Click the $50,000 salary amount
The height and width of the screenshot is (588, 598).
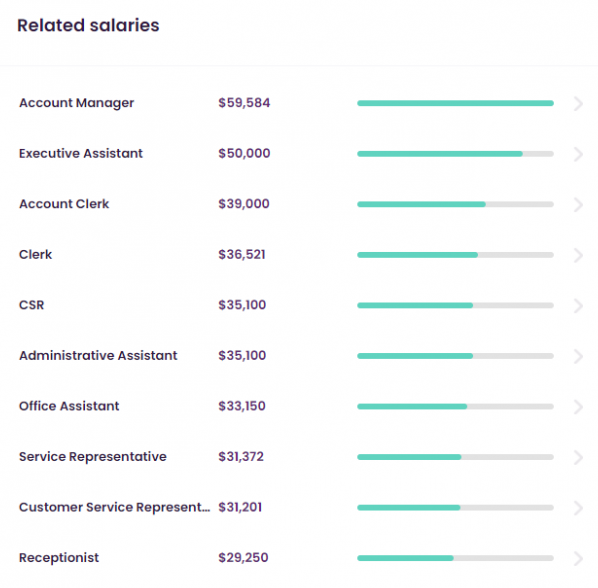click(x=244, y=153)
